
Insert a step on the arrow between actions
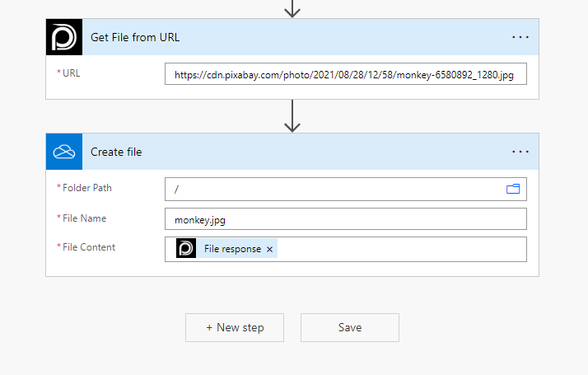point(292,116)
